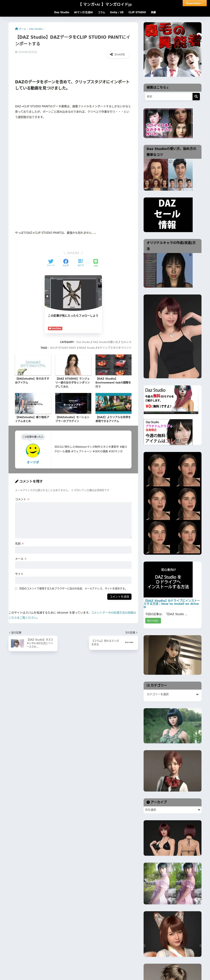Click the Facebook share icon
This screenshot has height=980, width=210.
tap(66, 262)
